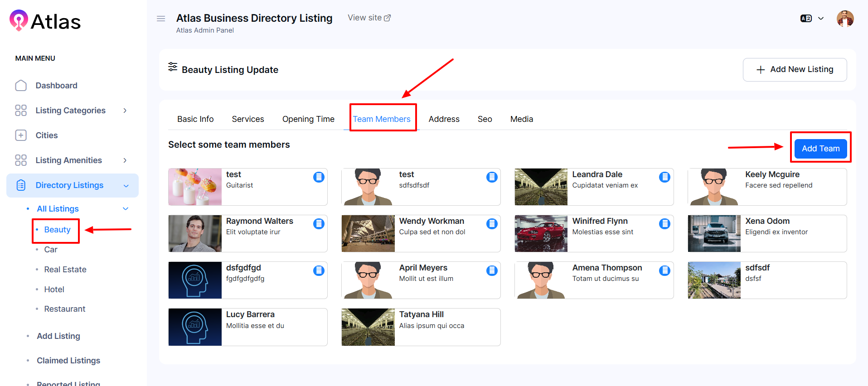Screen dimensions: 868x386
Task: Click the Atlas logo pin icon
Action: click(19, 20)
